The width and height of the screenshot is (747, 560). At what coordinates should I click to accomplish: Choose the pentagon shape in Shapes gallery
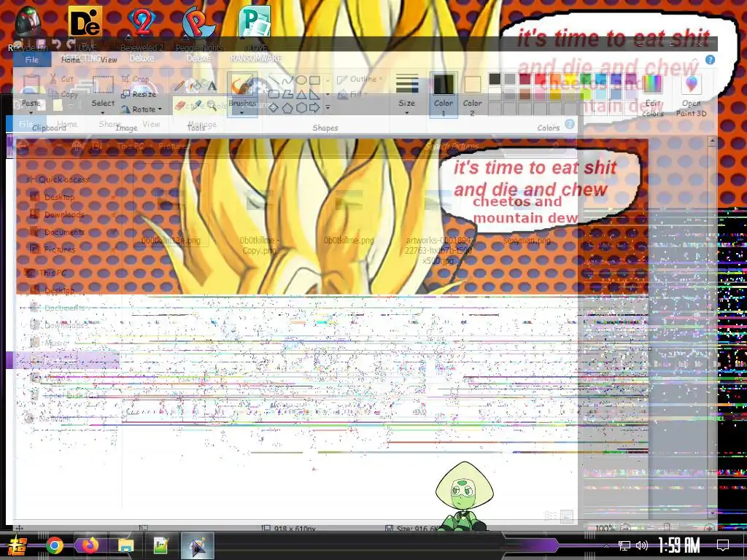point(287,108)
